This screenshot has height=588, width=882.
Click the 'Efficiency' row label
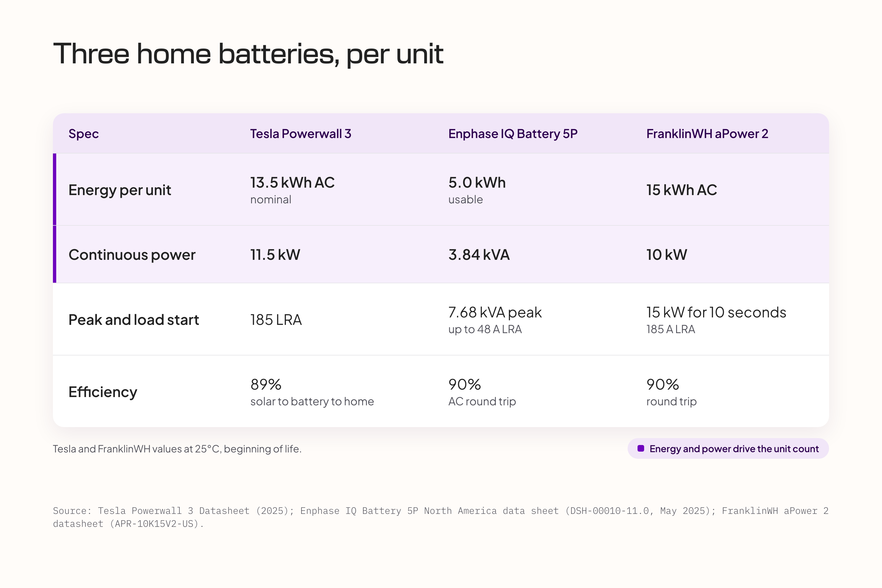(x=103, y=392)
